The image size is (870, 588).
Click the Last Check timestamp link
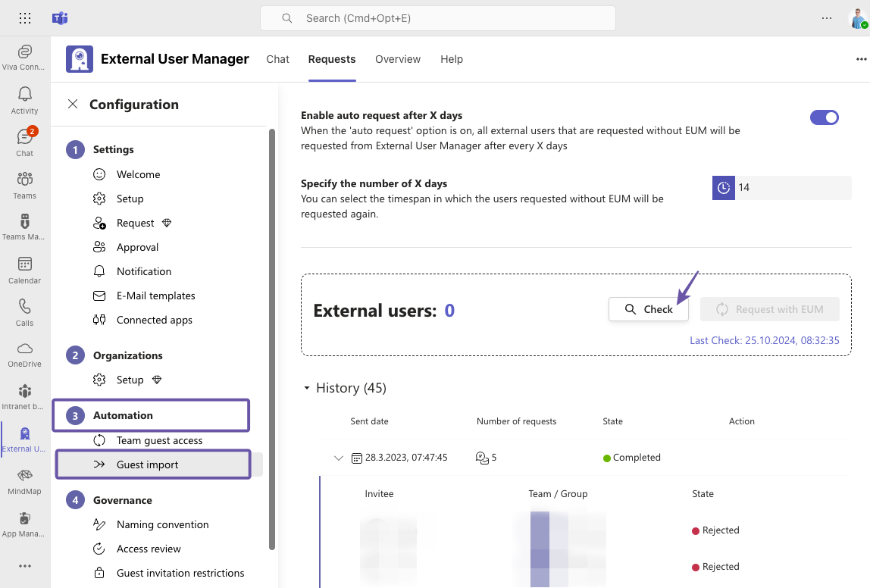pos(764,340)
